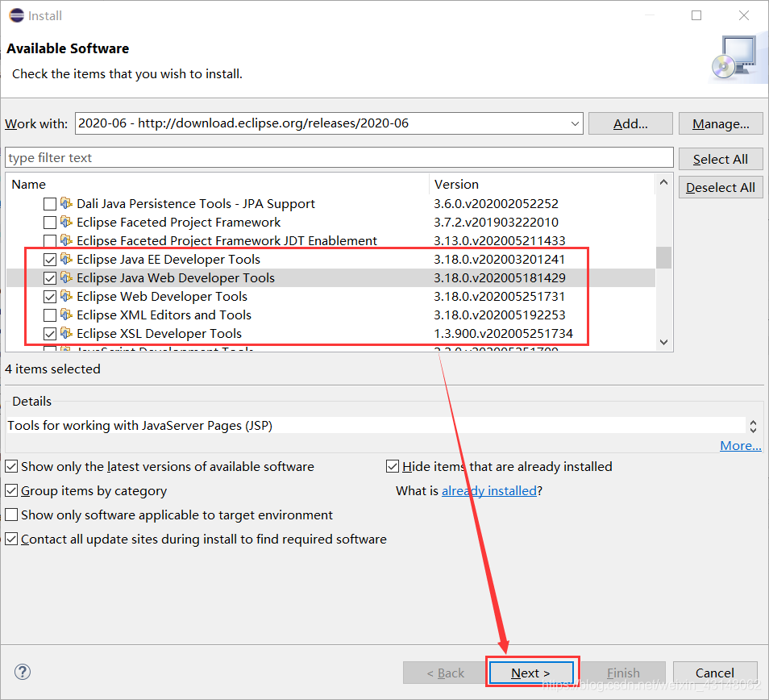Select version 3.13.0.v202005211433 cell

(500, 240)
